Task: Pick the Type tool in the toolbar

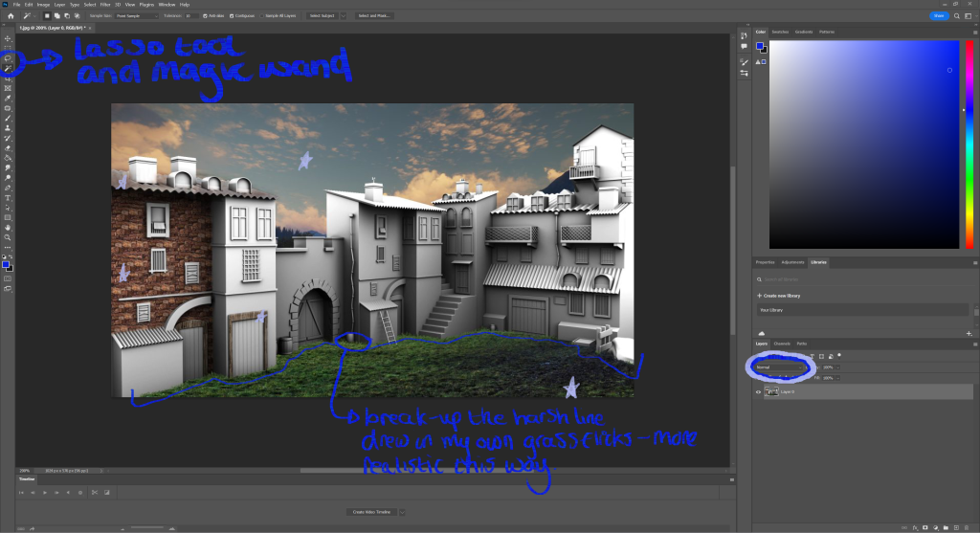Action: click(8, 198)
